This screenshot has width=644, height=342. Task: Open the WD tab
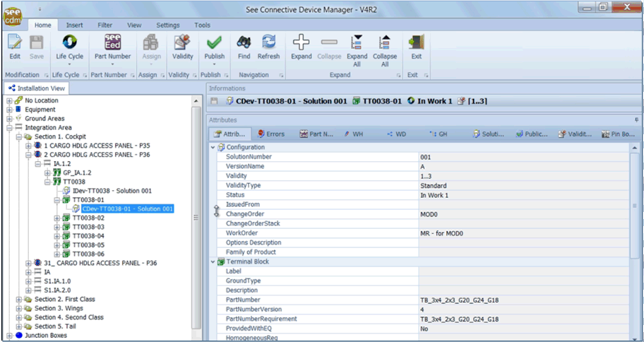coord(396,134)
